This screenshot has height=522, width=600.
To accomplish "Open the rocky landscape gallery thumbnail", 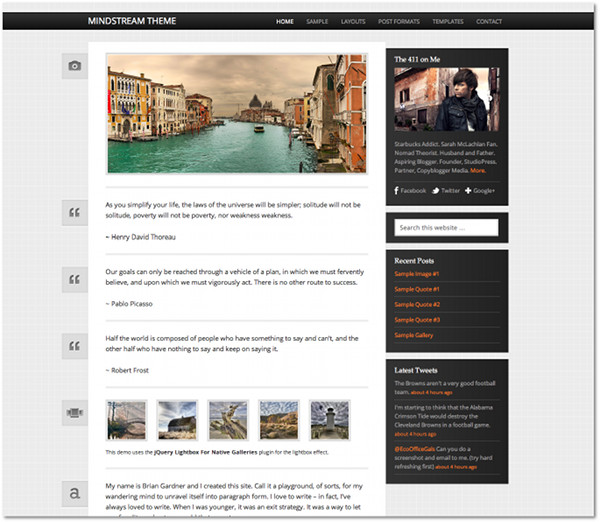I will coord(279,420).
